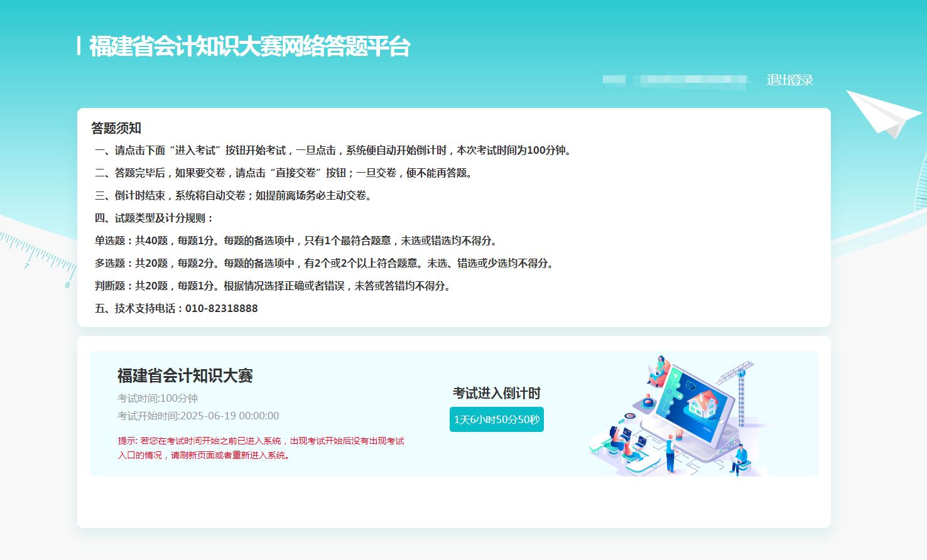Click the 退出登录 logout link

point(789,80)
